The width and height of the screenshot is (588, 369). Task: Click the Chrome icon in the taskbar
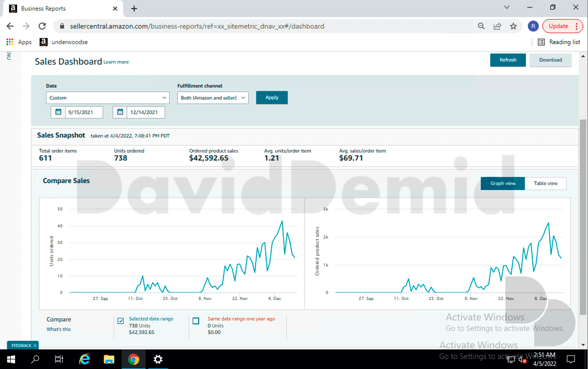tap(133, 359)
